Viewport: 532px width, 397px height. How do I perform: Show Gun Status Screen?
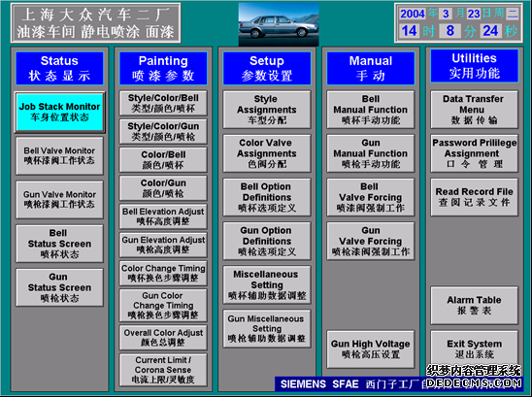(x=60, y=287)
